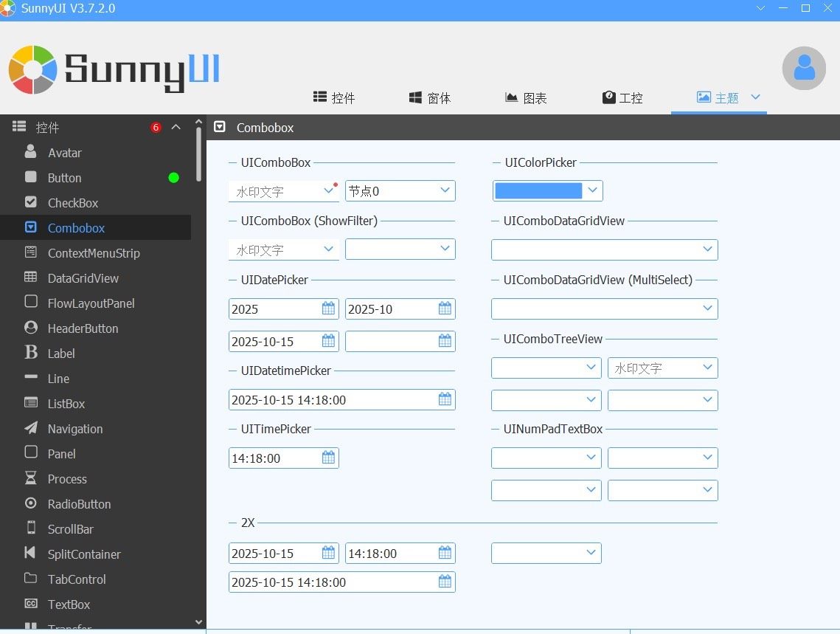
Task: Click the Combobox header icon in title bar
Action: point(220,127)
